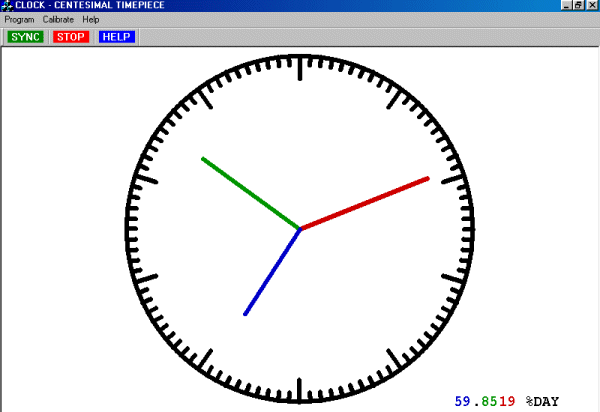Click the top major tick of dial
This screenshot has height=412, width=600.
click(x=300, y=67)
